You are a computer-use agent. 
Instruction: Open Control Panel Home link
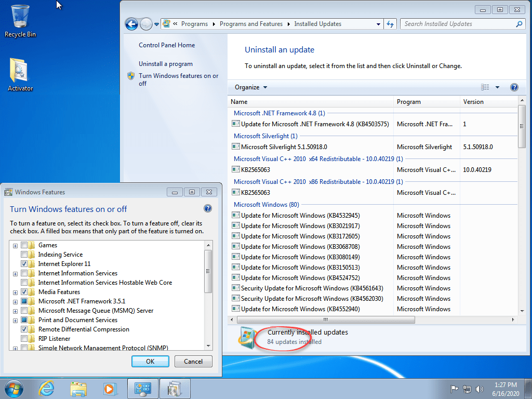point(167,45)
